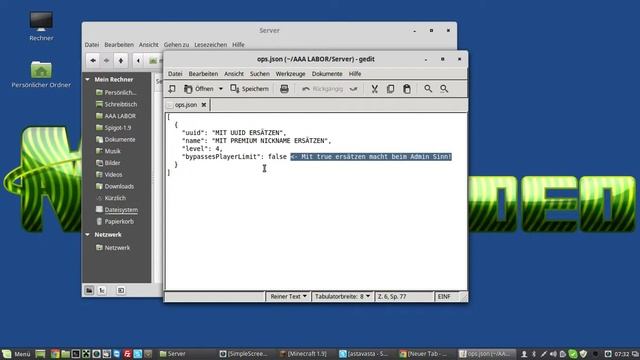The height and width of the screenshot is (360, 640).
Task: Click the EINF insert mode indicator
Action: tap(444, 296)
